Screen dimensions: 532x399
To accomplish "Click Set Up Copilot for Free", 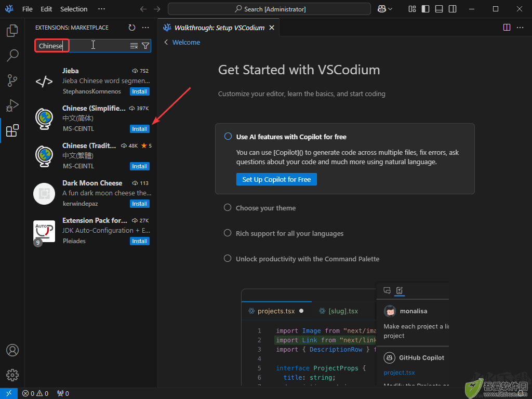I will [276, 179].
